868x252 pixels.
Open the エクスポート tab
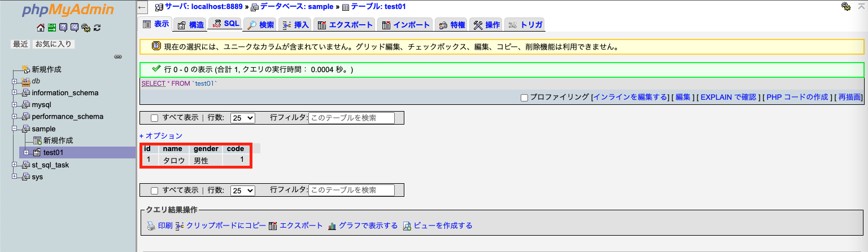344,25
